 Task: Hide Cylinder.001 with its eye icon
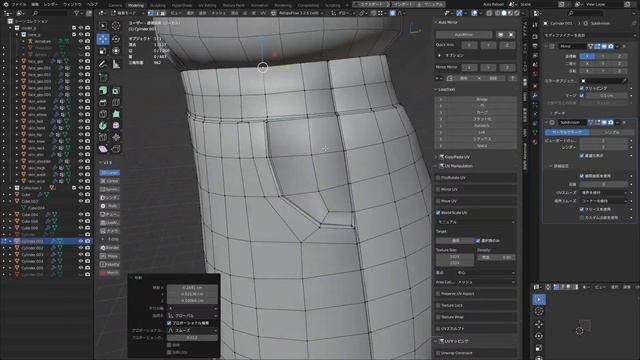[80, 241]
